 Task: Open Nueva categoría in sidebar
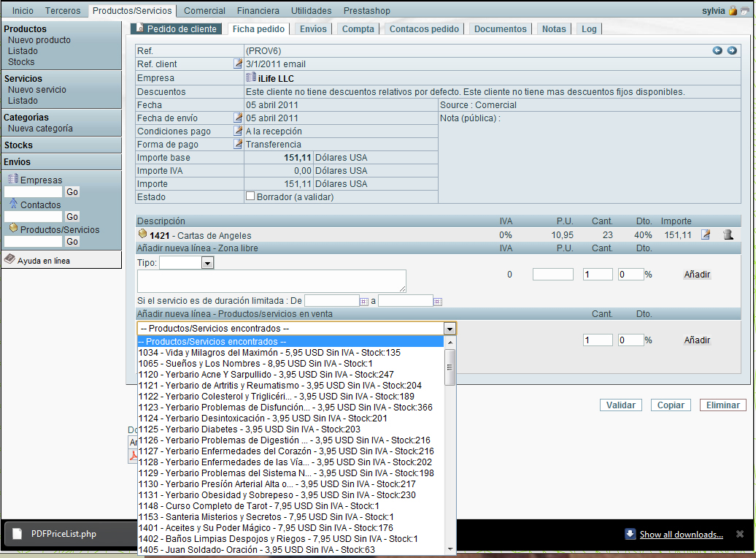pos(40,129)
